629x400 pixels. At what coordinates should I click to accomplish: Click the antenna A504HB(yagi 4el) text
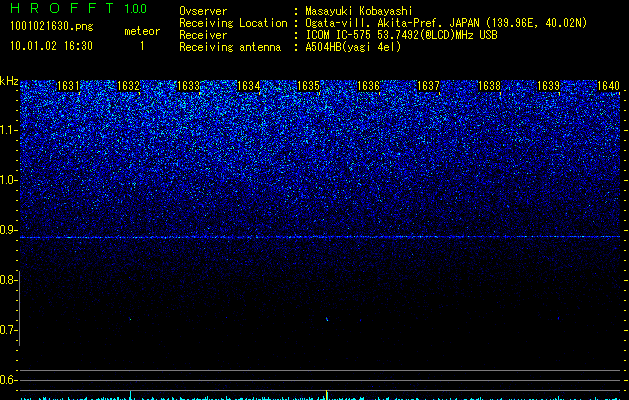point(353,47)
